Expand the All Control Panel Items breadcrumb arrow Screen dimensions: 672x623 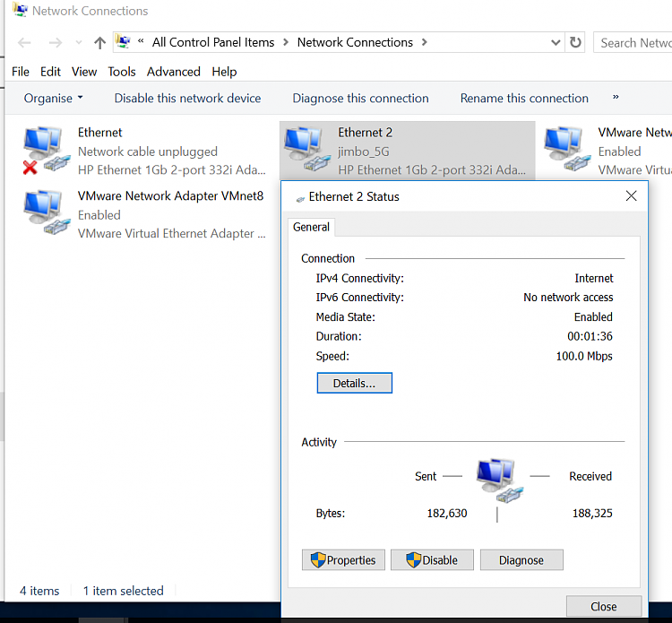(x=286, y=42)
